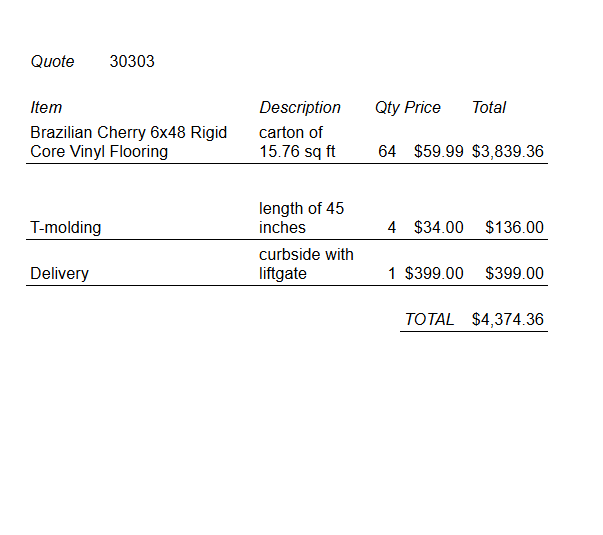This screenshot has height=535, width=603.
Task: Select the $59.99 unit price
Action: [438, 152]
